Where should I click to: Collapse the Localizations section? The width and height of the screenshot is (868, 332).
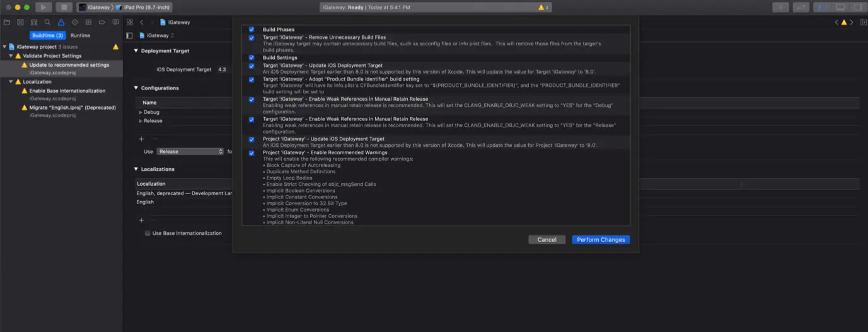point(136,169)
